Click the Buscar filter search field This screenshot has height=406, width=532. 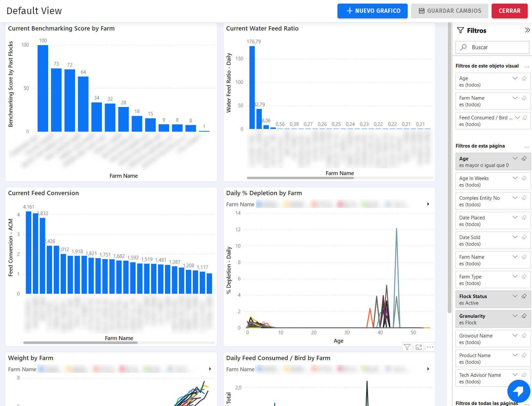click(492, 47)
